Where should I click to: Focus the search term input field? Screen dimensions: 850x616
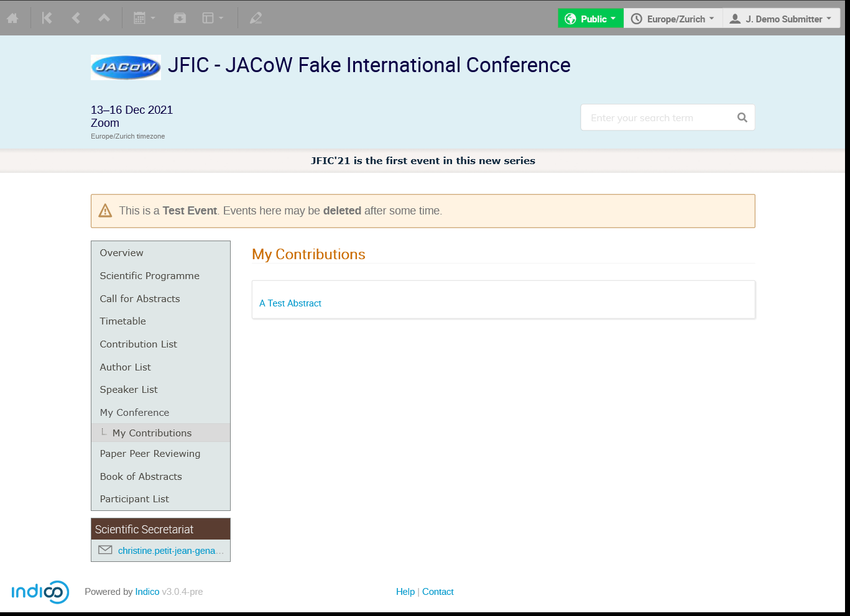point(656,117)
